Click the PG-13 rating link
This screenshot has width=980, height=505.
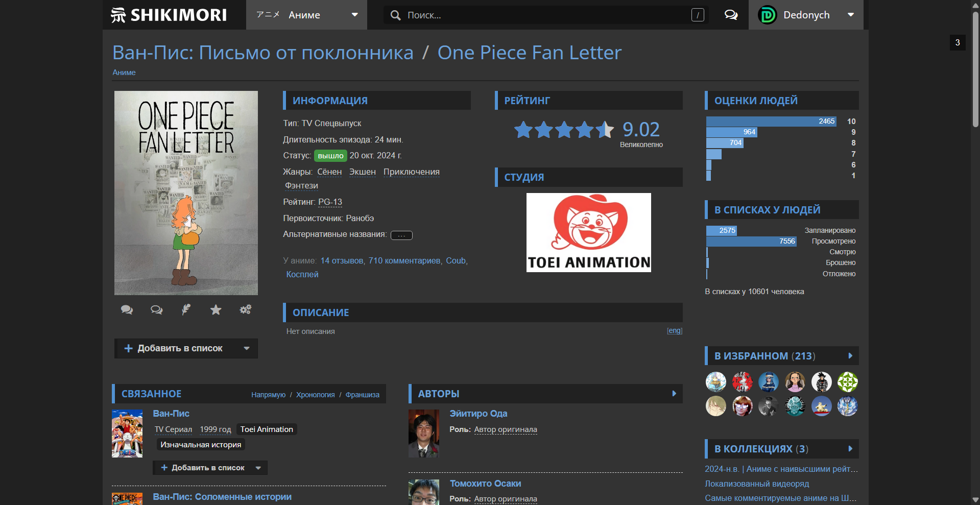click(330, 202)
